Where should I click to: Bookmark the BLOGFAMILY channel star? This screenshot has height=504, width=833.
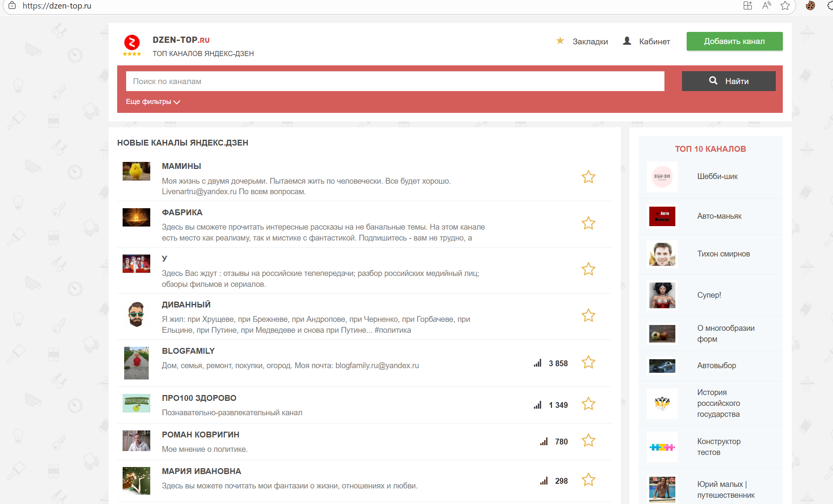[x=588, y=362]
